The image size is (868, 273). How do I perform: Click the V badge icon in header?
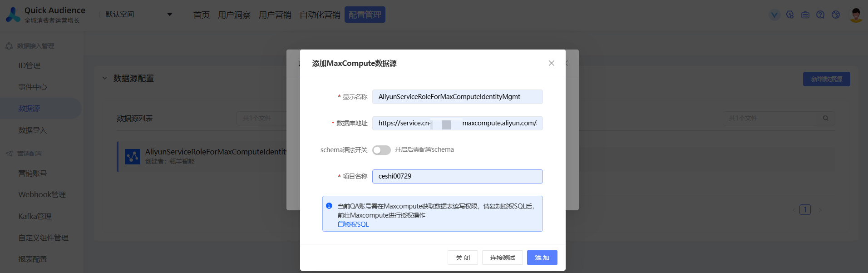(774, 15)
